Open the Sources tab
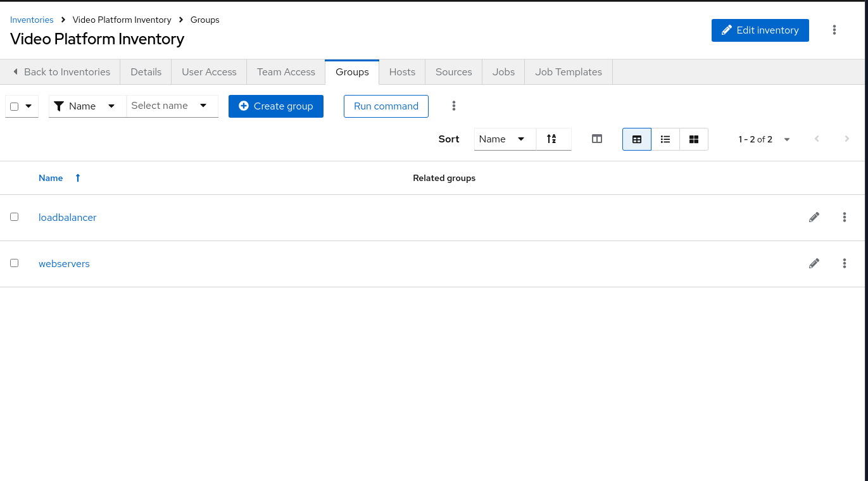 tap(454, 72)
